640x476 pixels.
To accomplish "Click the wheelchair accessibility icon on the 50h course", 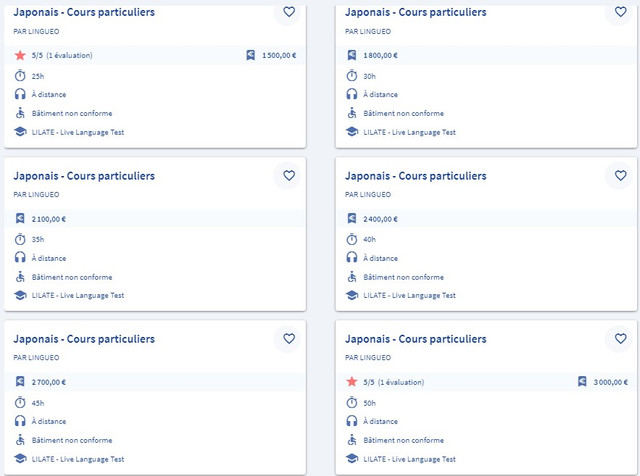I will pyautogui.click(x=351, y=440).
